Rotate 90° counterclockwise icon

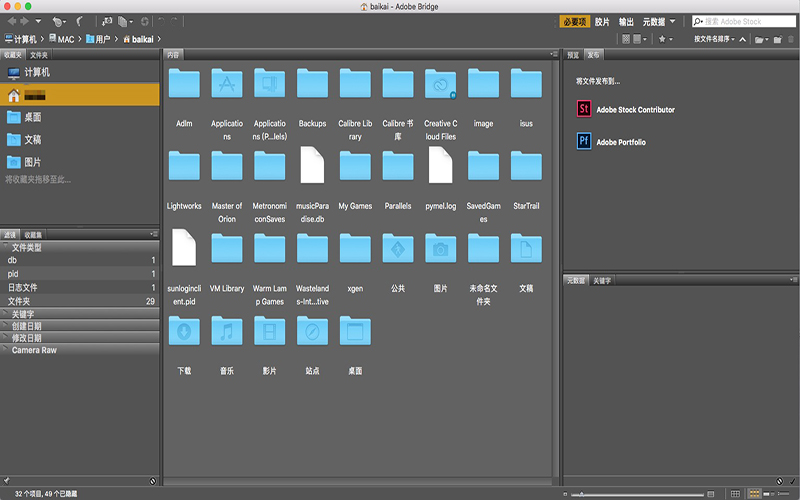click(x=161, y=21)
